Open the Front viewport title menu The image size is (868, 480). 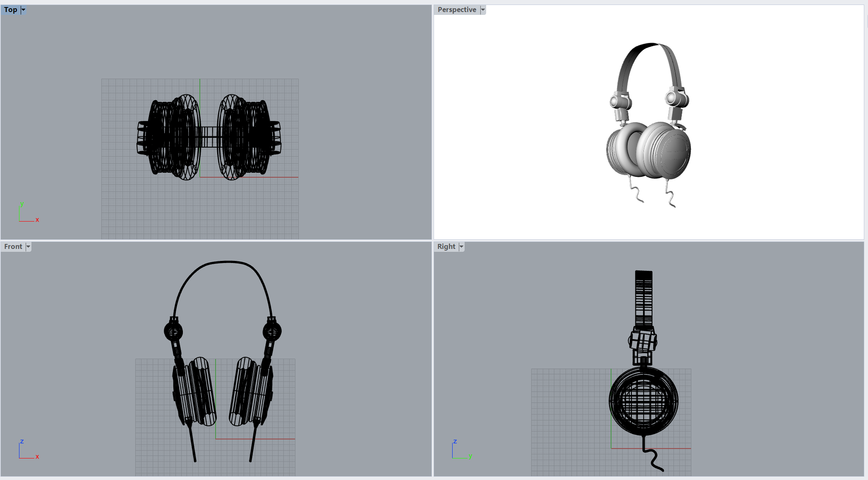pos(28,246)
